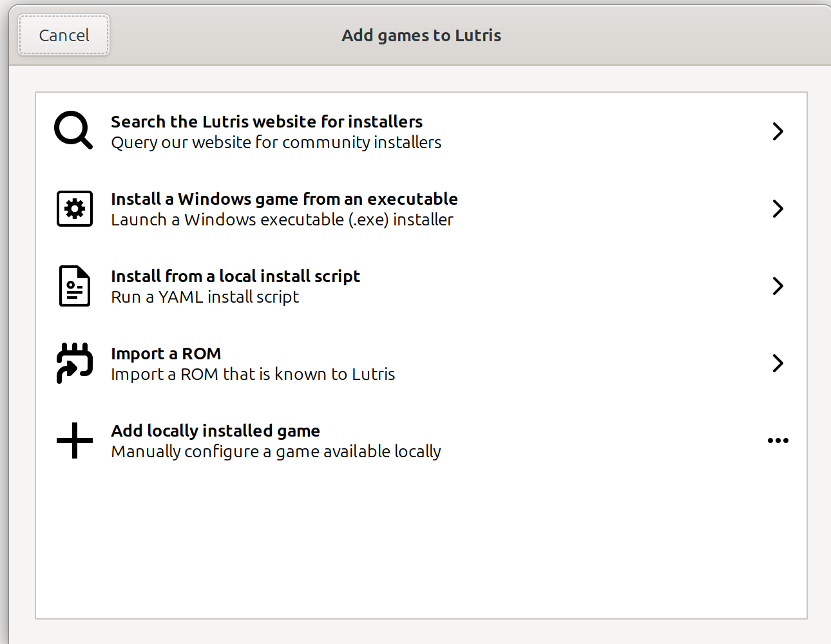Click "Manually configure a game available locally" text
The width and height of the screenshot is (831, 644).
[x=276, y=451]
